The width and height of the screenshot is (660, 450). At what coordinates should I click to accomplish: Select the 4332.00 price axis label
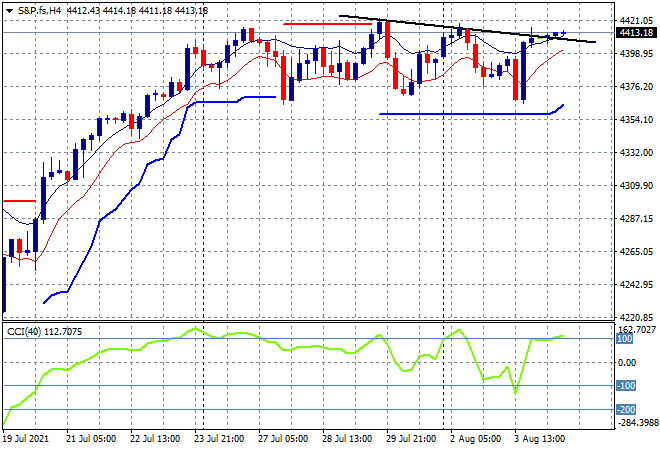click(x=636, y=152)
